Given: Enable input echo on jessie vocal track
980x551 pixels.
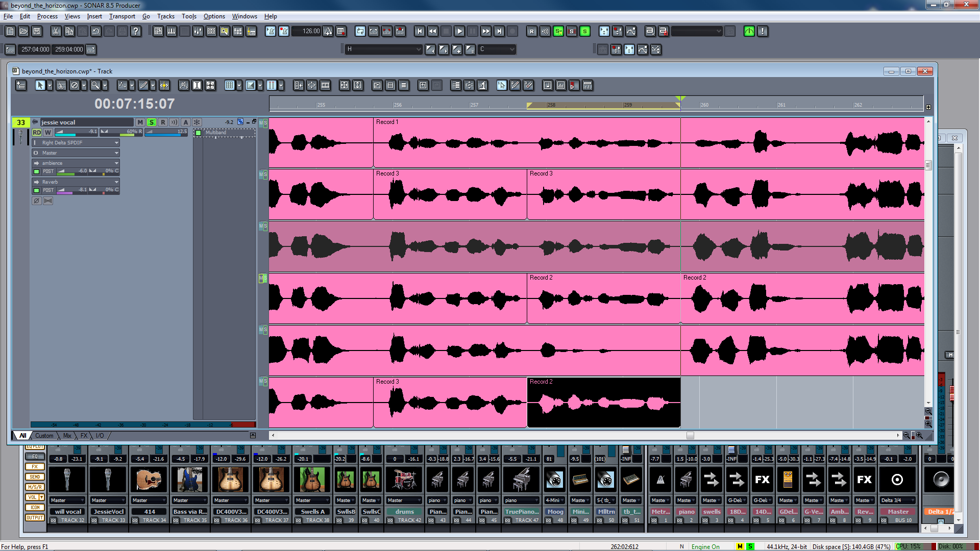Looking at the screenshot, I should click(x=175, y=122).
